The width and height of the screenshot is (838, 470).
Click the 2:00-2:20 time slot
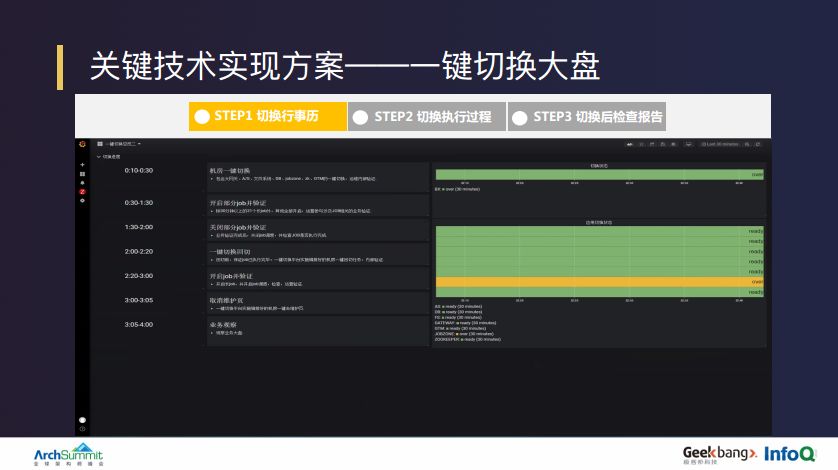139,251
